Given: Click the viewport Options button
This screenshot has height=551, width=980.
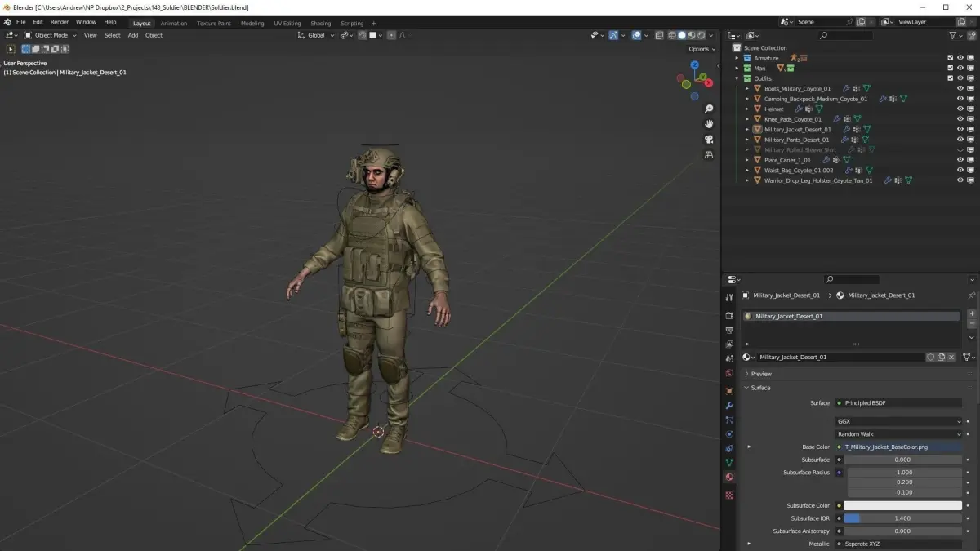Looking at the screenshot, I should pos(702,49).
